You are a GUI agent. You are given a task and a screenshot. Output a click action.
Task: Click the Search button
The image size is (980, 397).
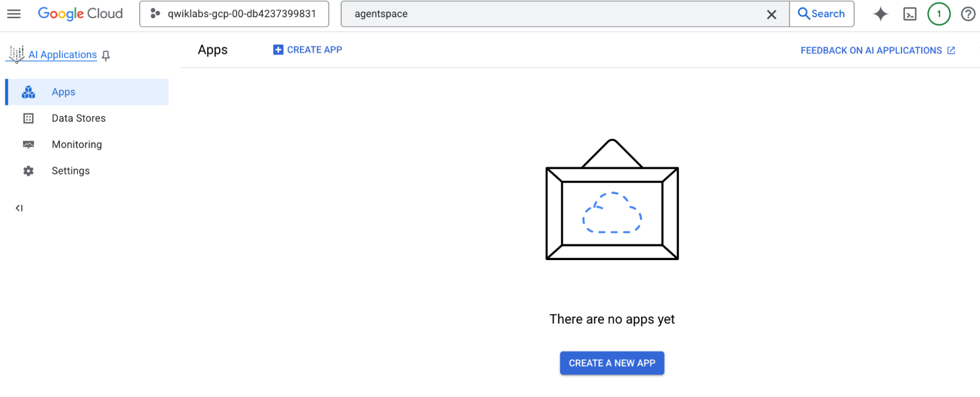click(821, 14)
